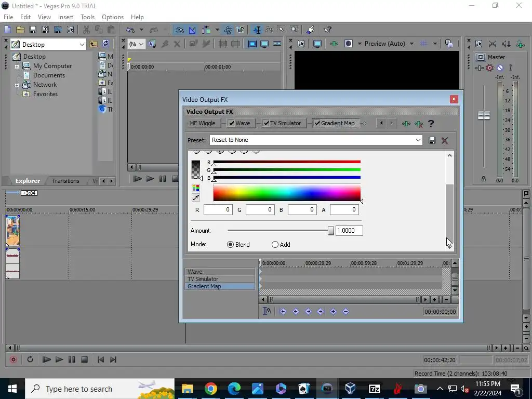Open the auto ripple mode dropdown arrow
532x399 pixels.
tap(217, 30)
